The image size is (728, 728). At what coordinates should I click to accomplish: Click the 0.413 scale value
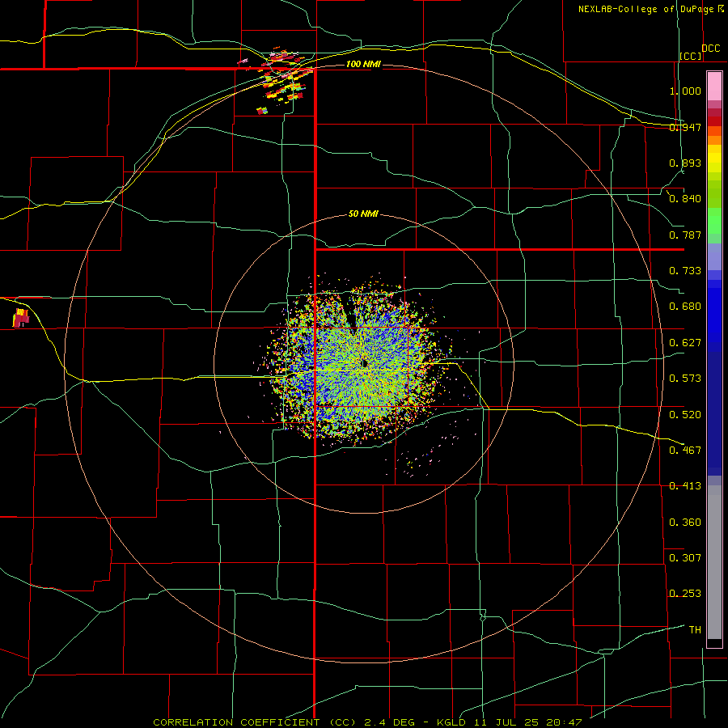[685, 486]
